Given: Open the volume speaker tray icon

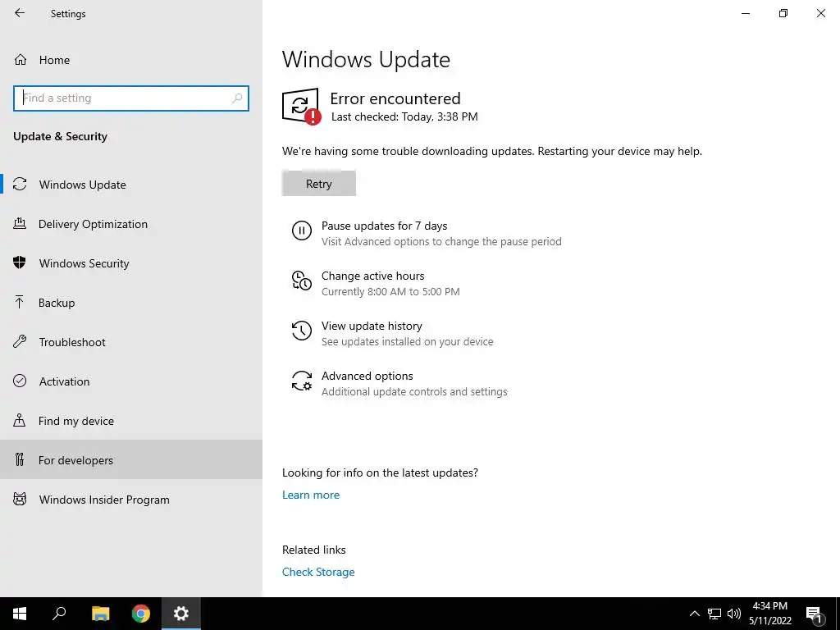Looking at the screenshot, I should [734, 614].
